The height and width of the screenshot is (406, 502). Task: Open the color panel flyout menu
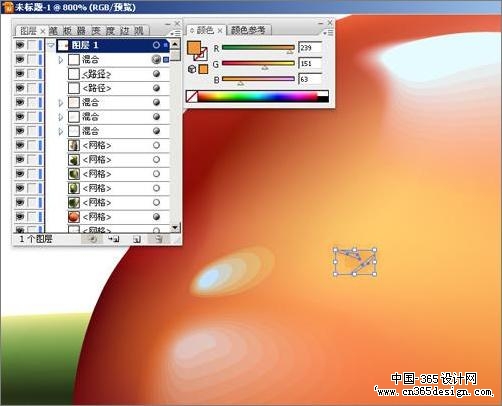[328, 32]
